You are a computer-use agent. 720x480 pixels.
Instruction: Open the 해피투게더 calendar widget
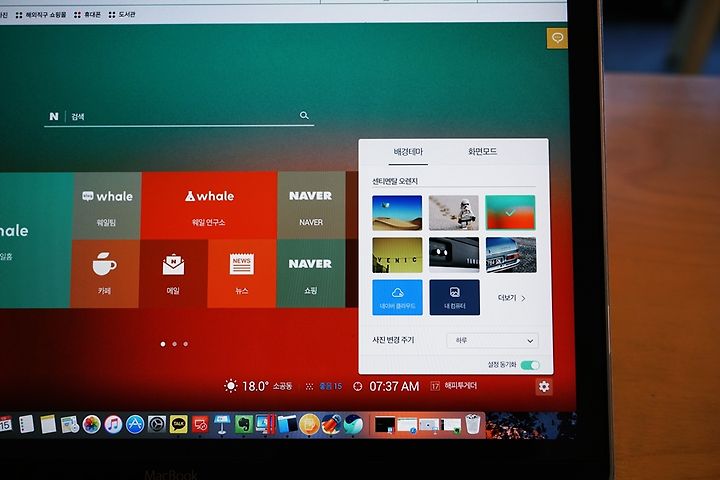(x=454, y=386)
